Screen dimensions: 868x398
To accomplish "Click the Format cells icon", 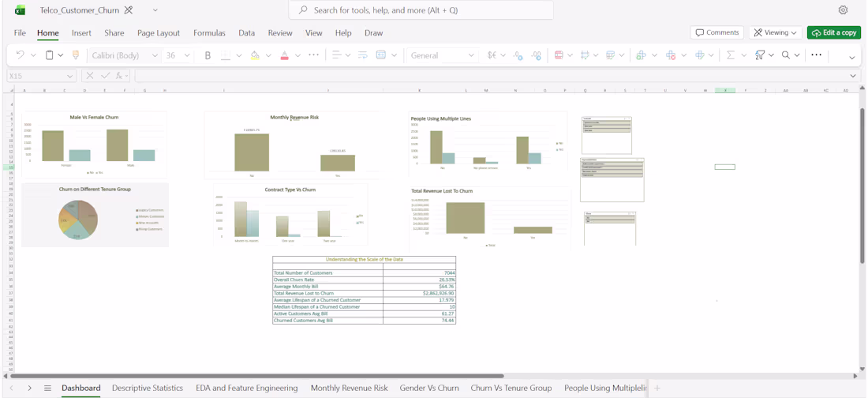I will click(x=699, y=55).
